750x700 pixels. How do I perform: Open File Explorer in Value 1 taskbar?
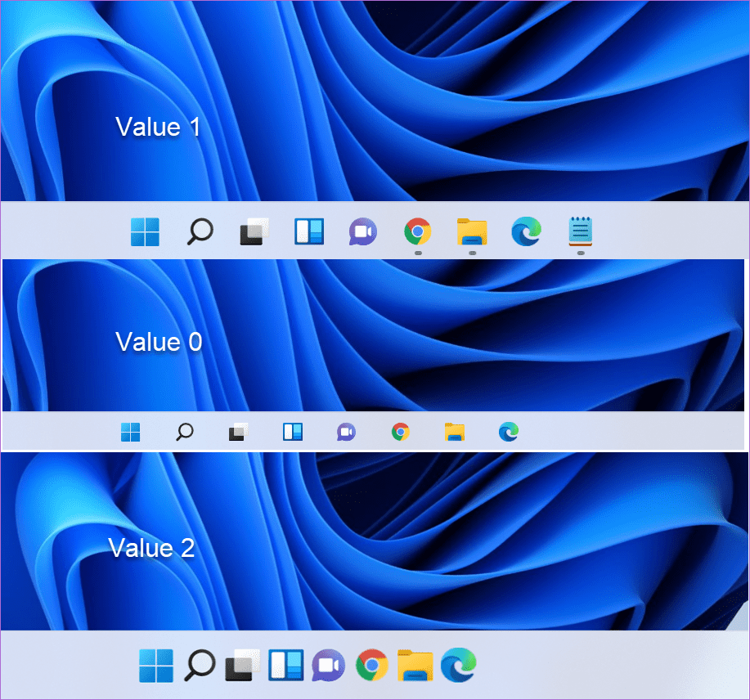coord(472,231)
